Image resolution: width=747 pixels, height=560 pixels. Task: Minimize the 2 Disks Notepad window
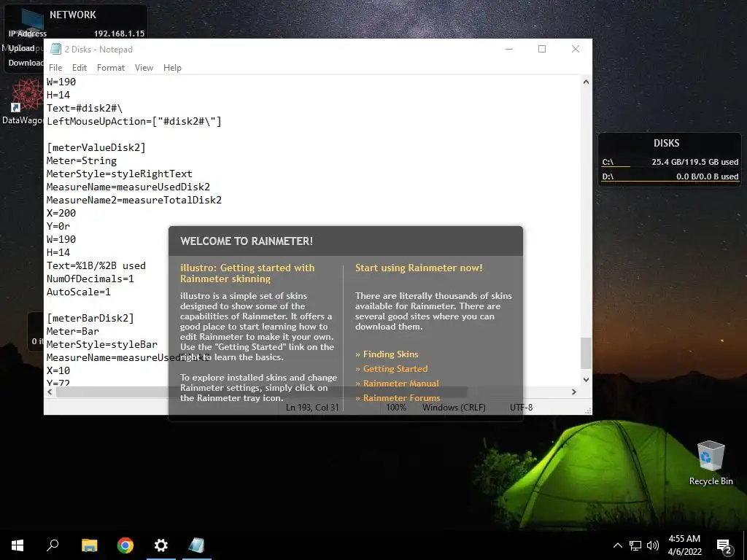click(x=508, y=49)
